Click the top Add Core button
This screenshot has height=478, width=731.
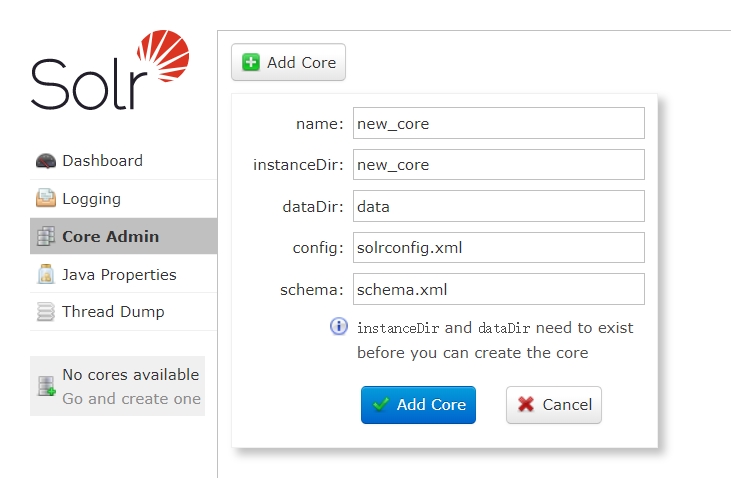[289, 62]
